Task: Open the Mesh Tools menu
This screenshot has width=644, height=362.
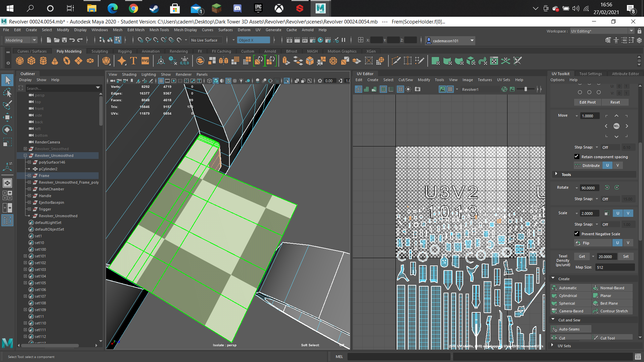Action: tap(159, 30)
